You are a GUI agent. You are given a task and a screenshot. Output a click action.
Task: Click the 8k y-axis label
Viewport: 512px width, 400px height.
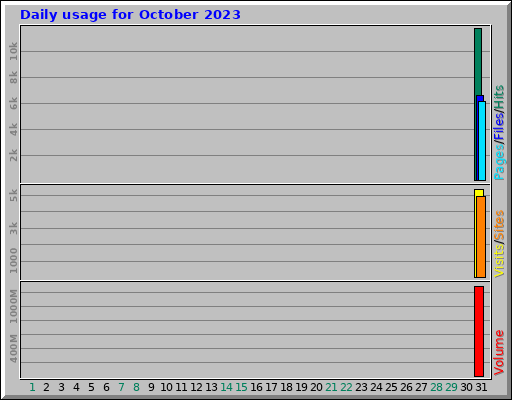[13, 77]
